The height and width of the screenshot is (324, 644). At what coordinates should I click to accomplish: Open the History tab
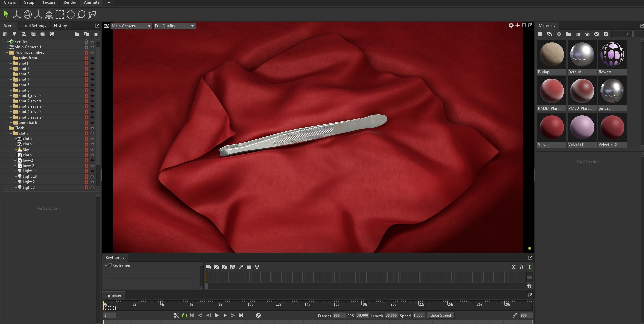61,26
